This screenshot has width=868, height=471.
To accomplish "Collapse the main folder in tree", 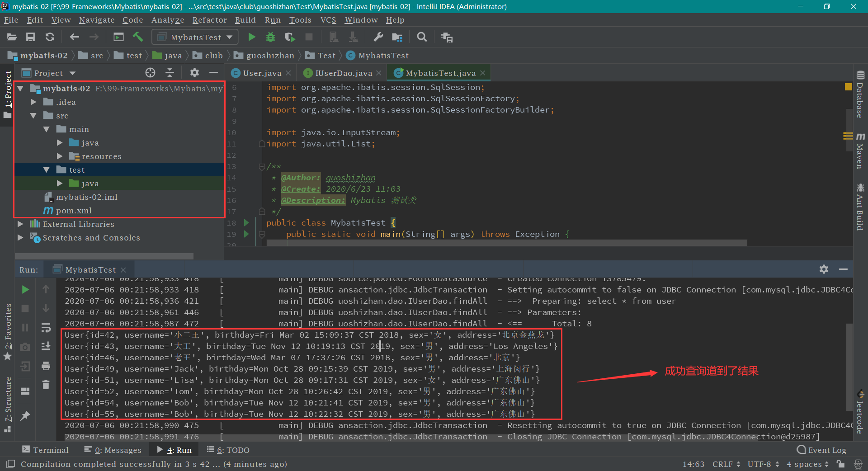I will (46, 129).
